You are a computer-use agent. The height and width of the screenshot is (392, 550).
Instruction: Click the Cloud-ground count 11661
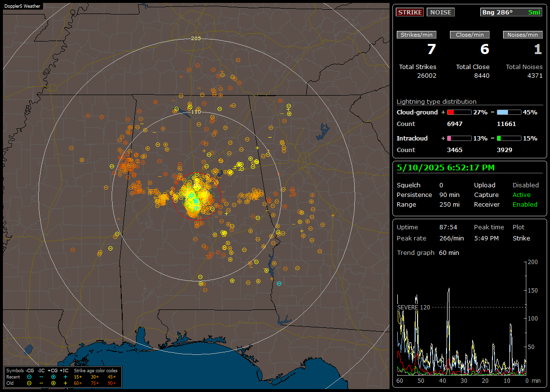pos(507,124)
